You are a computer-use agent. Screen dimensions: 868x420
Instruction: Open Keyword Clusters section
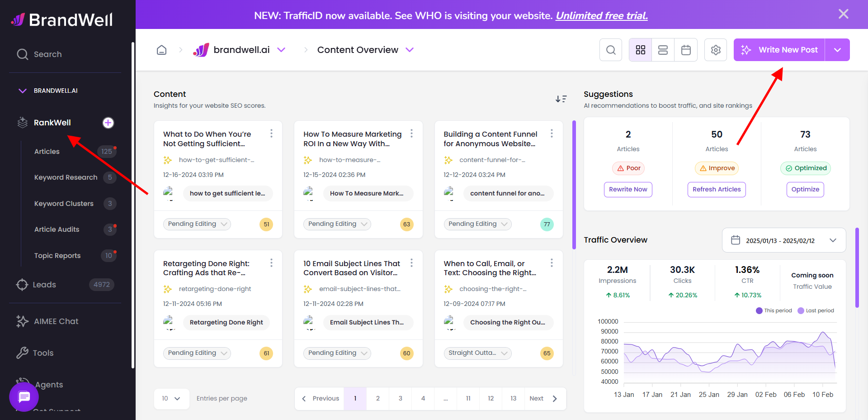click(x=64, y=204)
